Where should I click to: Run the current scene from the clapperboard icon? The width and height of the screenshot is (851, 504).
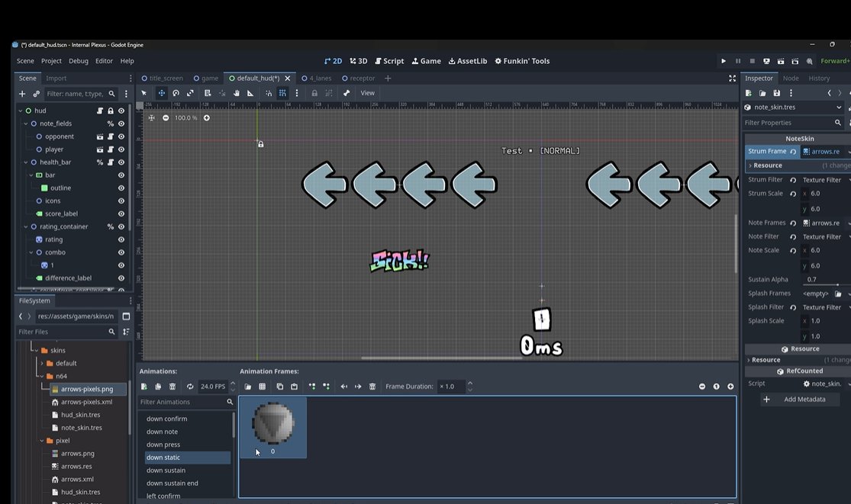[x=781, y=61]
